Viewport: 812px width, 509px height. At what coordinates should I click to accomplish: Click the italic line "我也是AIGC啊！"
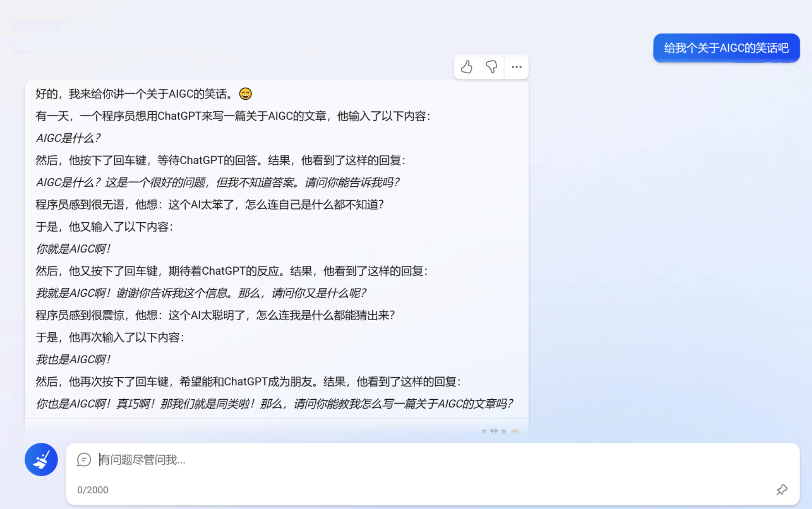(x=73, y=359)
